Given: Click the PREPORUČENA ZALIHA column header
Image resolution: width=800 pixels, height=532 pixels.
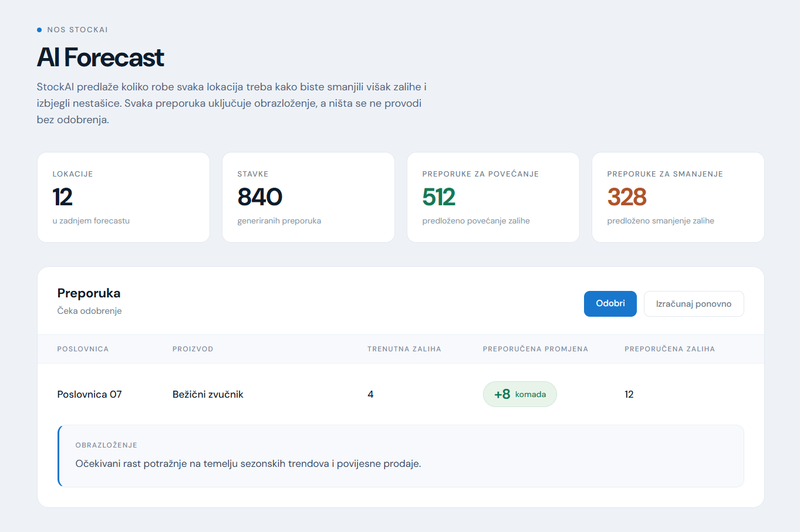Looking at the screenshot, I should pyautogui.click(x=670, y=349).
